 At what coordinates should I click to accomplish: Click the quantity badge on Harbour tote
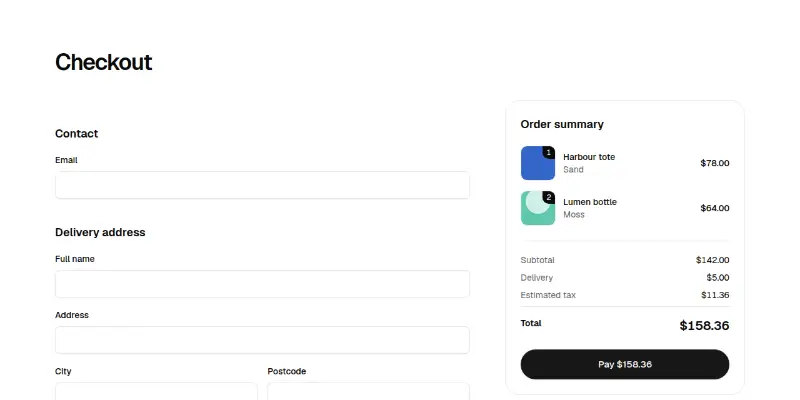pos(549,153)
